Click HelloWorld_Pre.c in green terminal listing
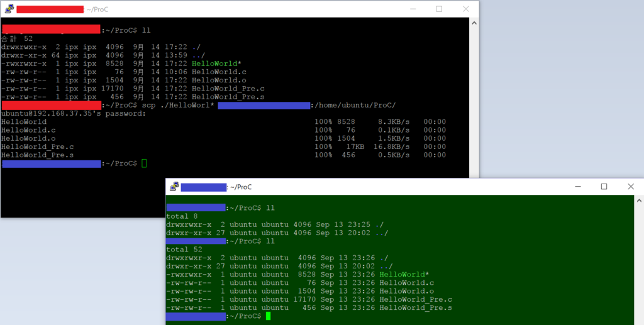644x325 pixels. (x=416, y=300)
